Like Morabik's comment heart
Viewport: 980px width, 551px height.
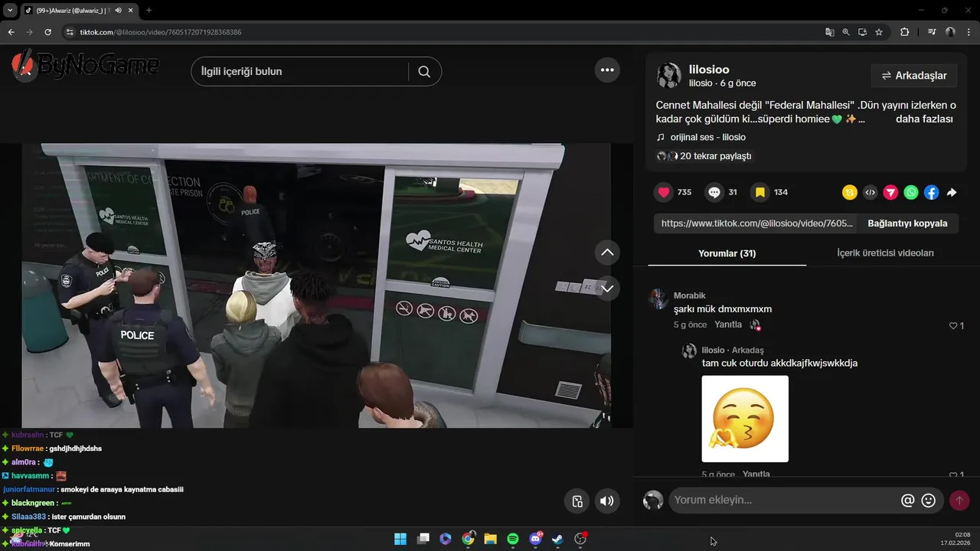pyautogui.click(x=953, y=326)
